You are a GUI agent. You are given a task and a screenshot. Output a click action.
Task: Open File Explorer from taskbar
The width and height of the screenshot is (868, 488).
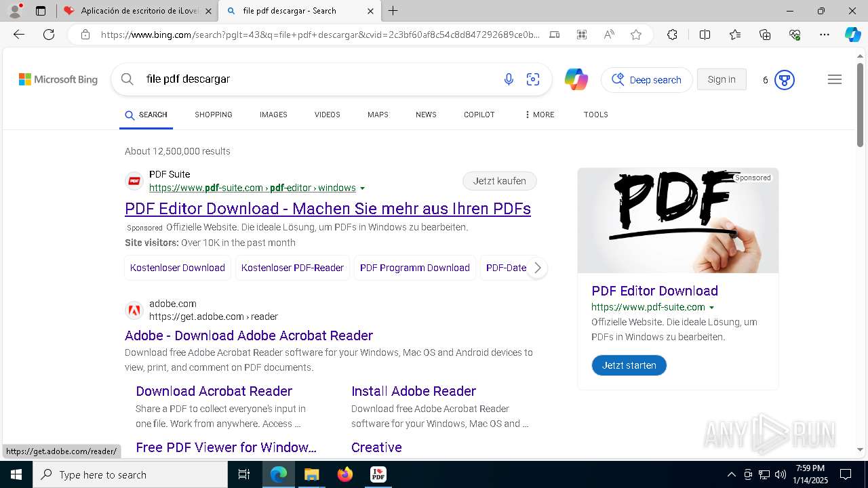click(x=311, y=474)
